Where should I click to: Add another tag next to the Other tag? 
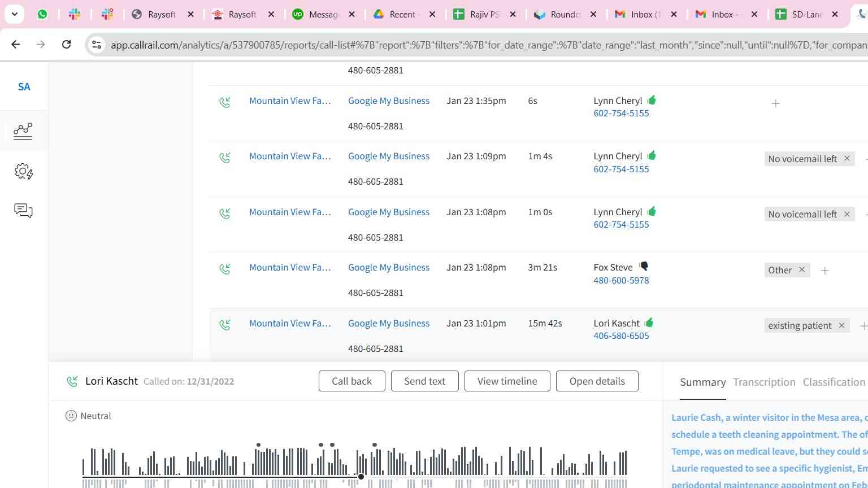pos(825,271)
